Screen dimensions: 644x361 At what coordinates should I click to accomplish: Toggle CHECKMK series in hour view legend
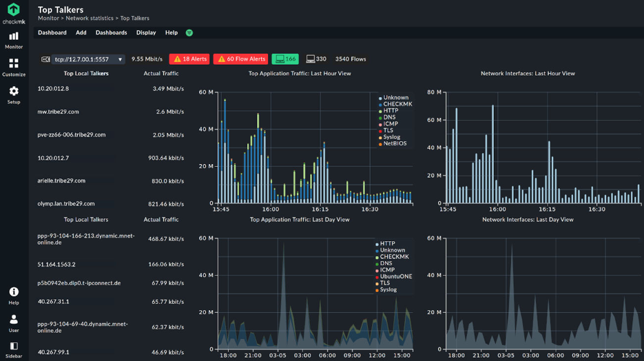[395, 104]
